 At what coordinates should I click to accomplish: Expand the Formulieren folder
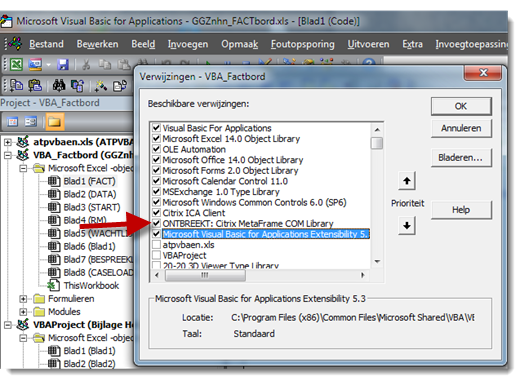pyautogui.click(x=23, y=299)
